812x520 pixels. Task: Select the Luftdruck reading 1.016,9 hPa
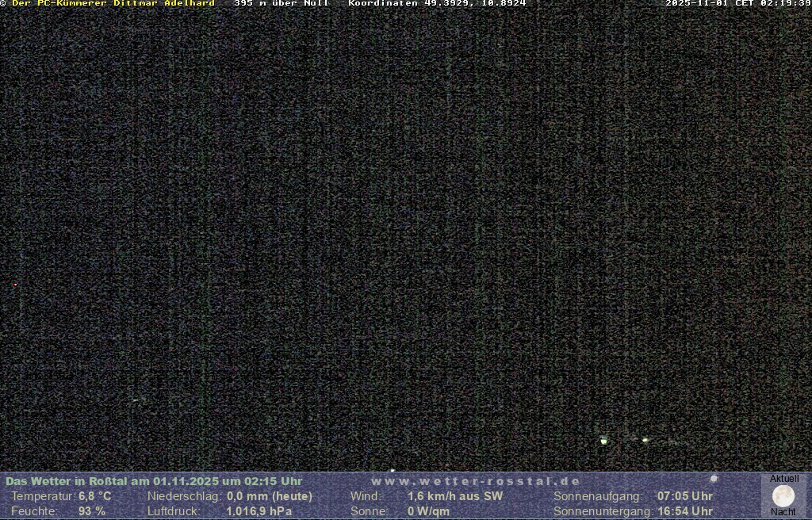(259, 511)
